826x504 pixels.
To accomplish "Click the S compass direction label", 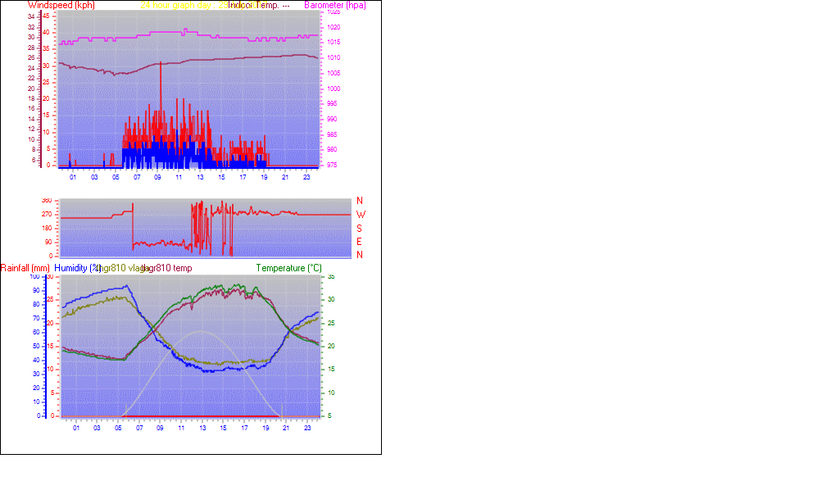I will tap(360, 229).
